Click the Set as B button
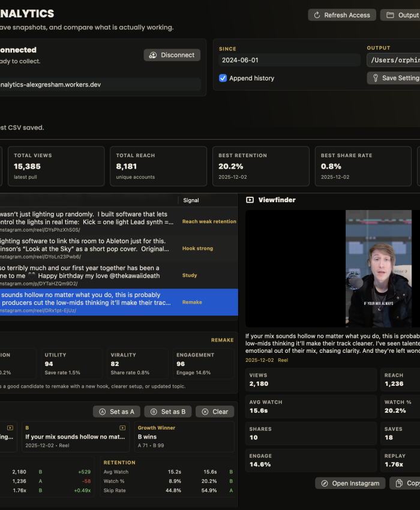 (x=168, y=412)
